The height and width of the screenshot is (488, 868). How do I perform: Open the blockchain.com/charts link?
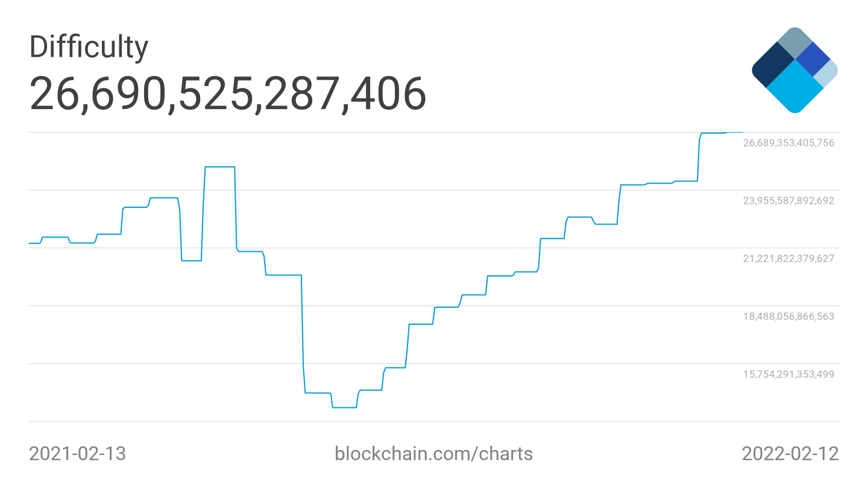(x=433, y=454)
